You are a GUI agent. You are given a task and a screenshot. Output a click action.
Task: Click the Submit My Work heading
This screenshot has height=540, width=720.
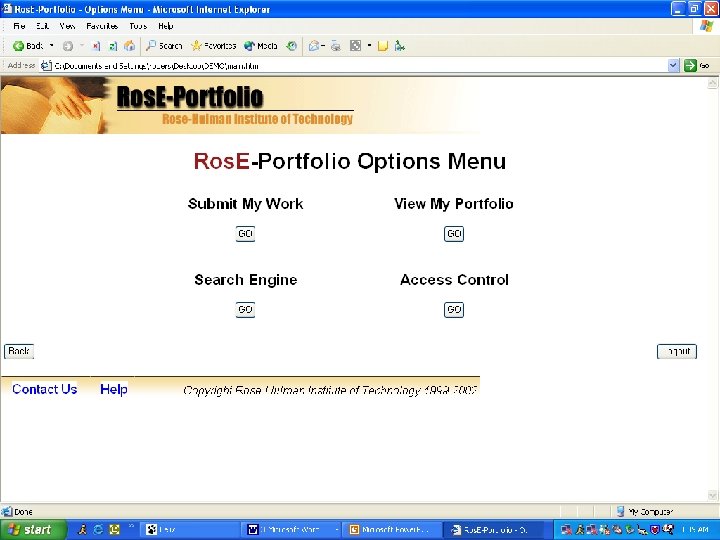point(246,204)
